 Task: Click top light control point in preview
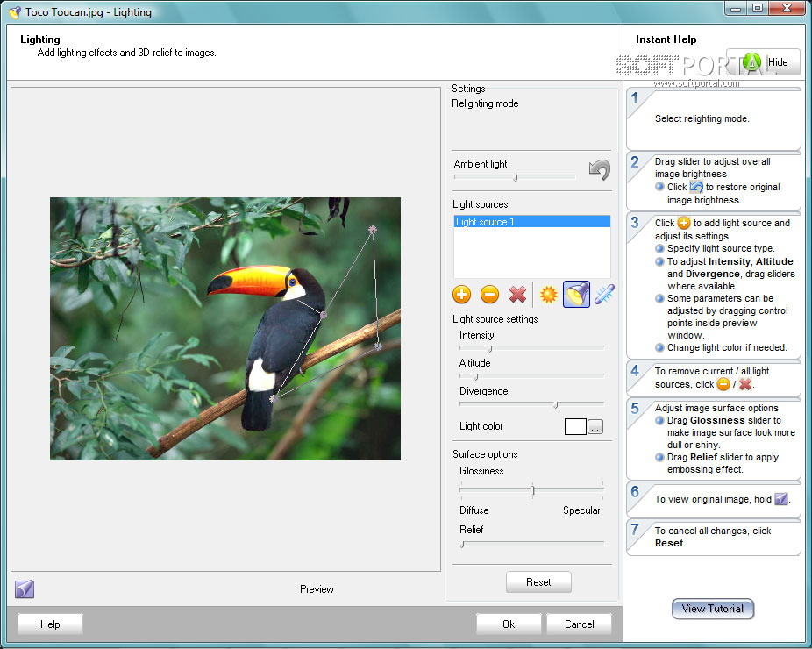point(373,229)
